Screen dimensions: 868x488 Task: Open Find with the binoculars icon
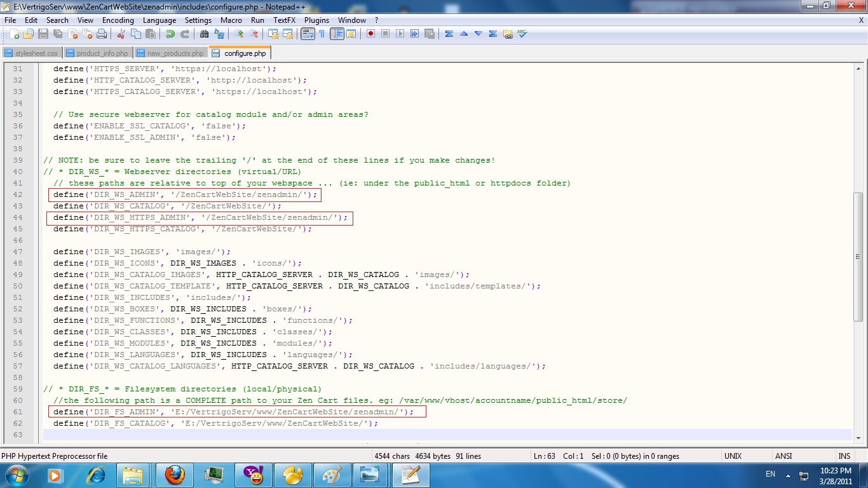pos(204,34)
